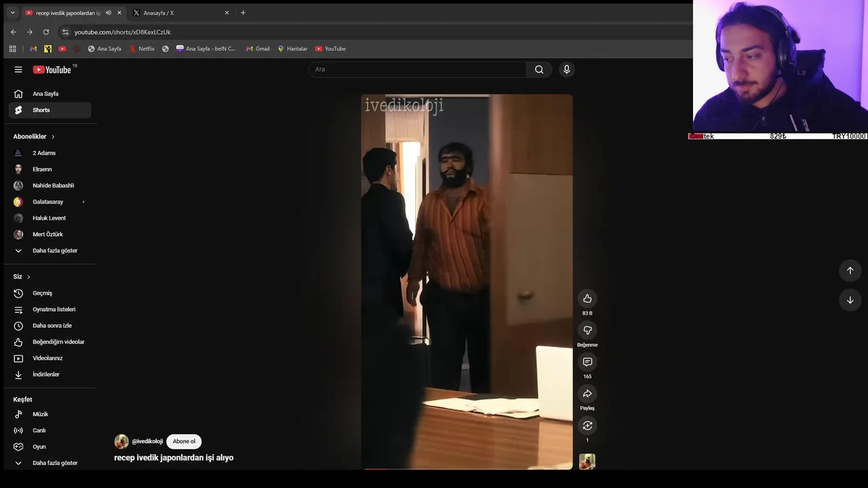Click the Short video player

(467, 281)
